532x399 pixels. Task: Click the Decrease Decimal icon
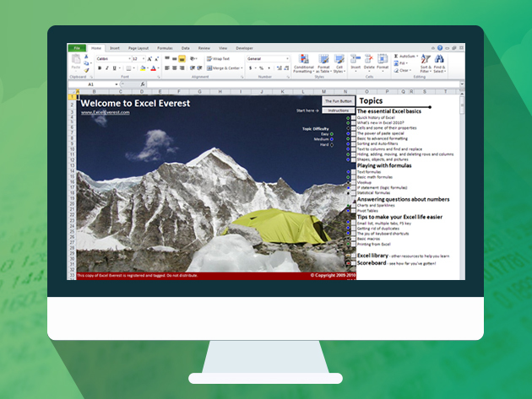click(x=286, y=68)
